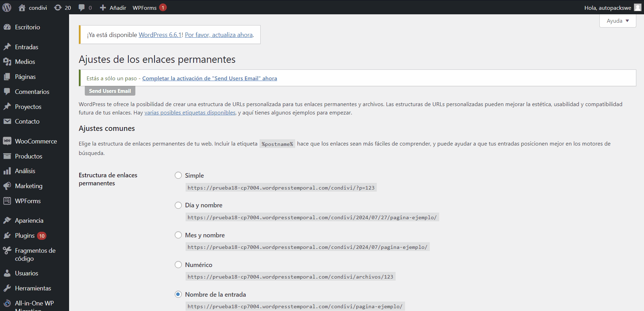Screen dimensions: 644x311
Task: Click the Contacto envelope icon
Action: pyautogui.click(x=7, y=121)
